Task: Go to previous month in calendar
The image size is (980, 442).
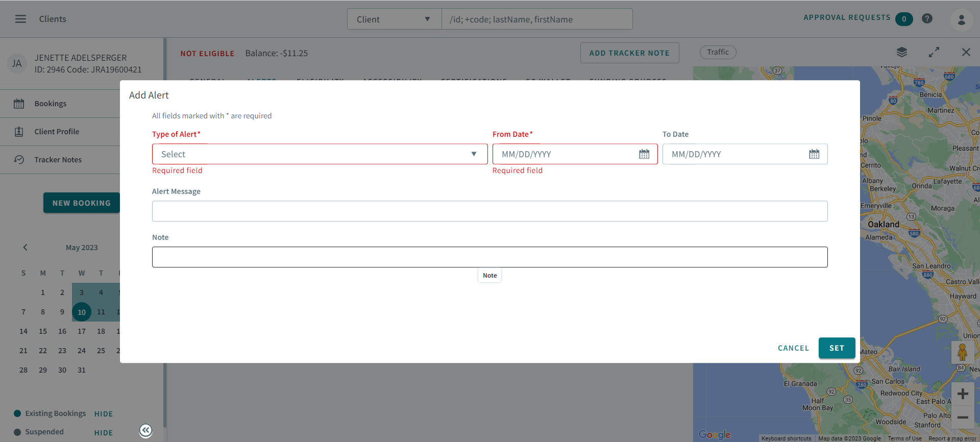Action: point(25,248)
